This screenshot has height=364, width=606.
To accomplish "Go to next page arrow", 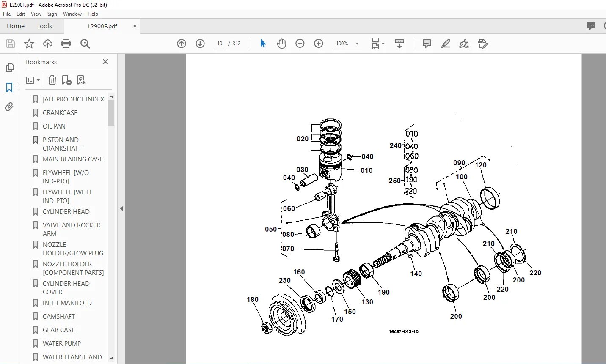I will [x=200, y=44].
